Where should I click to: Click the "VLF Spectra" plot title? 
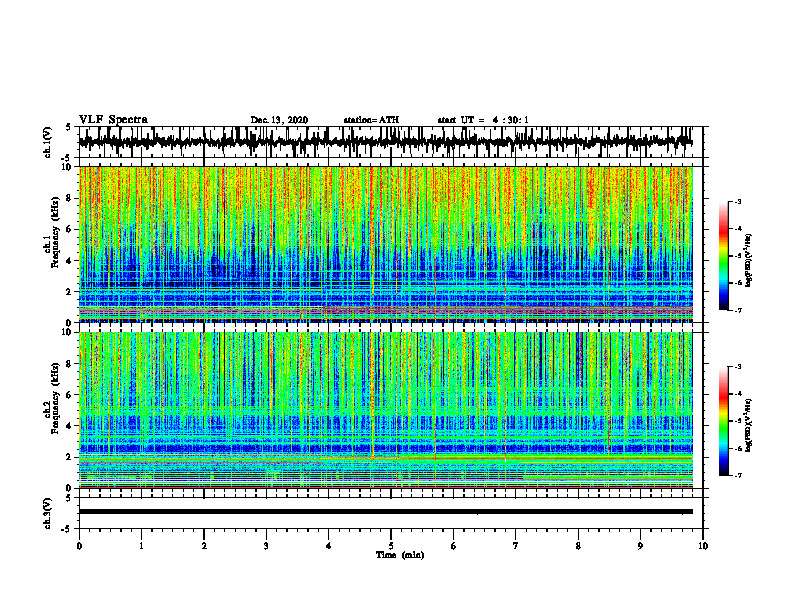click(113, 120)
